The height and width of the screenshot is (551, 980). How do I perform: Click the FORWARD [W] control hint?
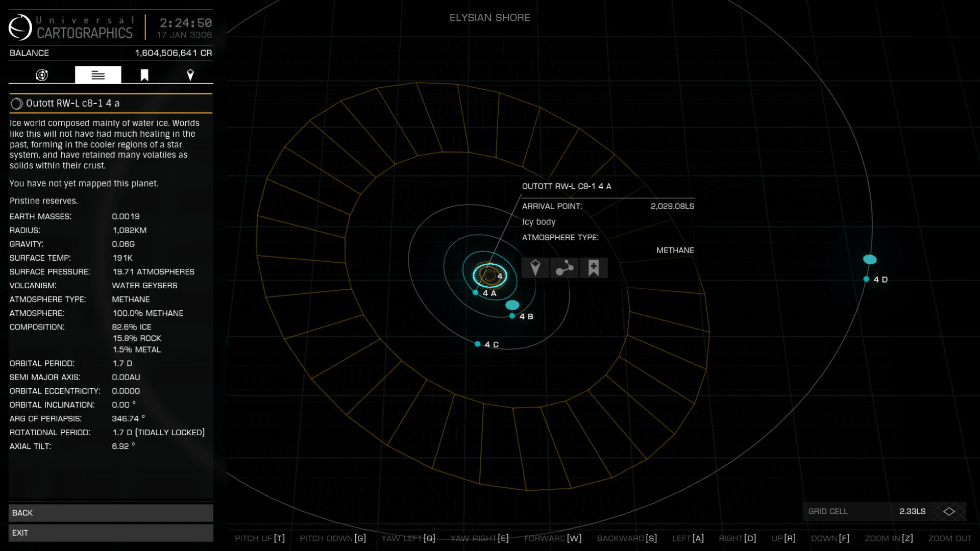click(553, 538)
